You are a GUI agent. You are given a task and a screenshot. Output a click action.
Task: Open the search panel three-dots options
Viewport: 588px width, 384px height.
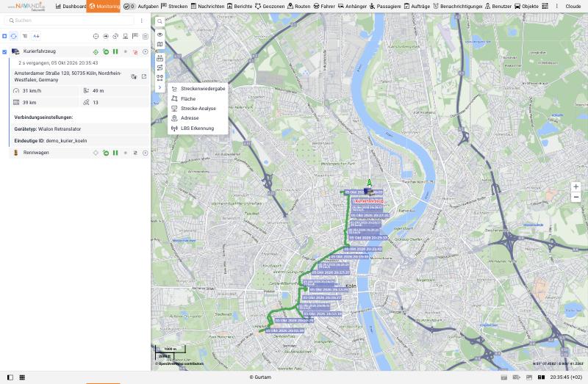[141, 21]
